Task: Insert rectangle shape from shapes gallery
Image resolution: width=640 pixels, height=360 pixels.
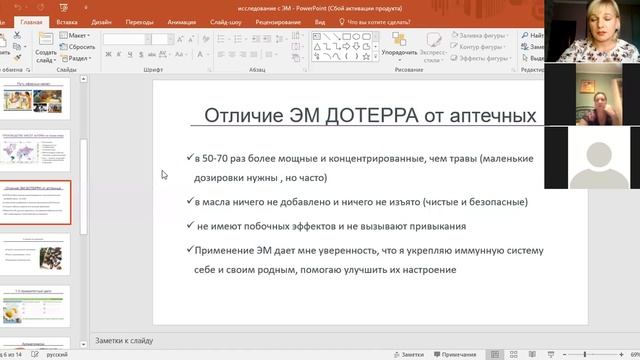Action: click(x=346, y=37)
